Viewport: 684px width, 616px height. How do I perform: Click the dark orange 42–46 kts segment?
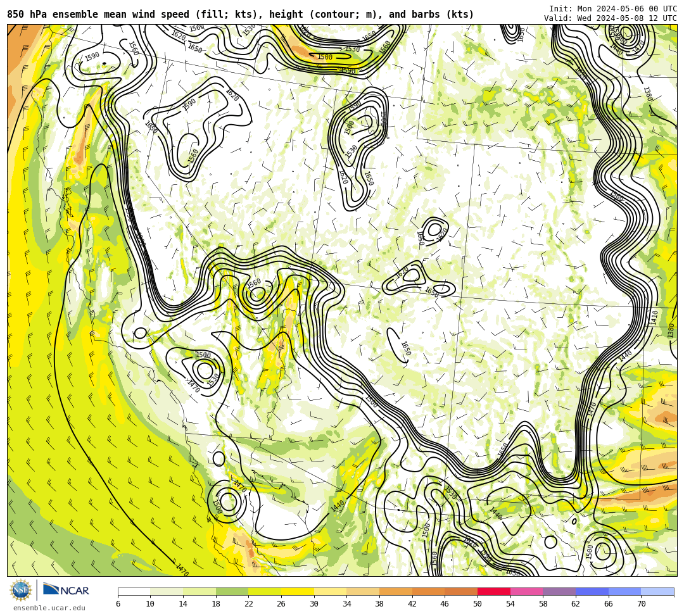pyautogui.click(x=428, y=591)
